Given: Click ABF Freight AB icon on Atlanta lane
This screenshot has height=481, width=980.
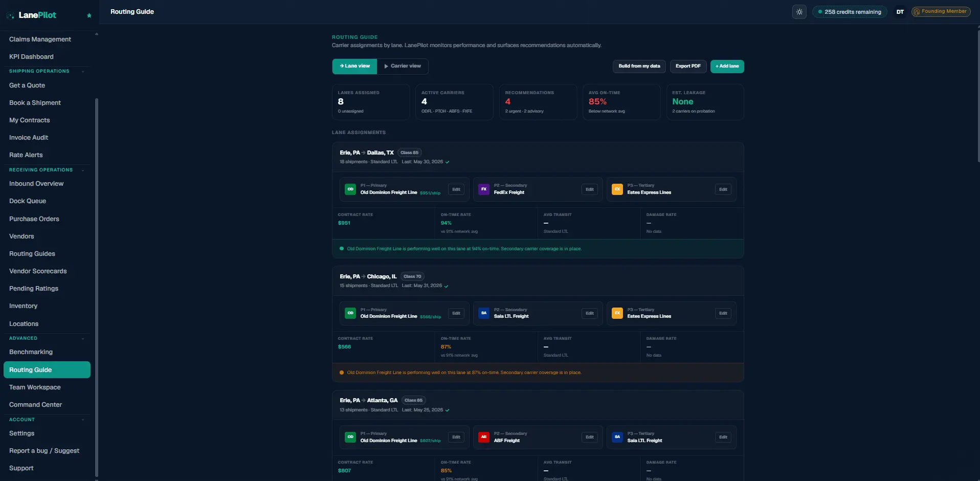Looking at the screenshot, I should [484, 437].
